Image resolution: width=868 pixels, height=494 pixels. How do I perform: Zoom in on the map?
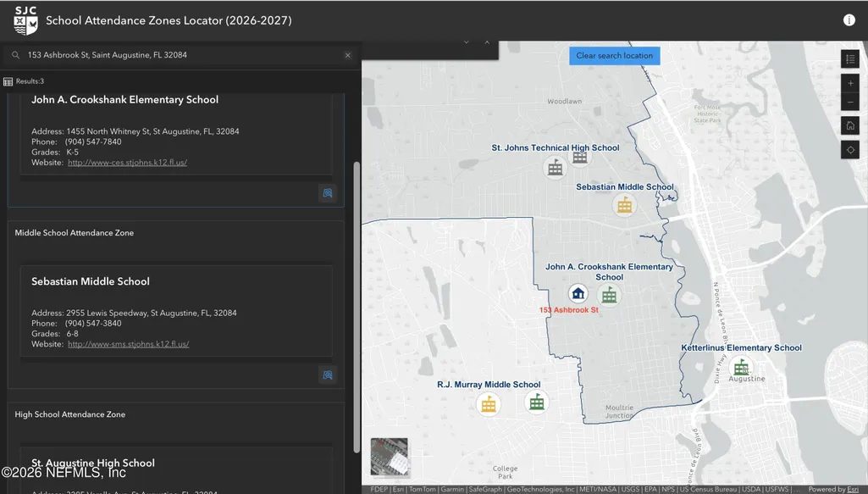(x=849, y=83)
